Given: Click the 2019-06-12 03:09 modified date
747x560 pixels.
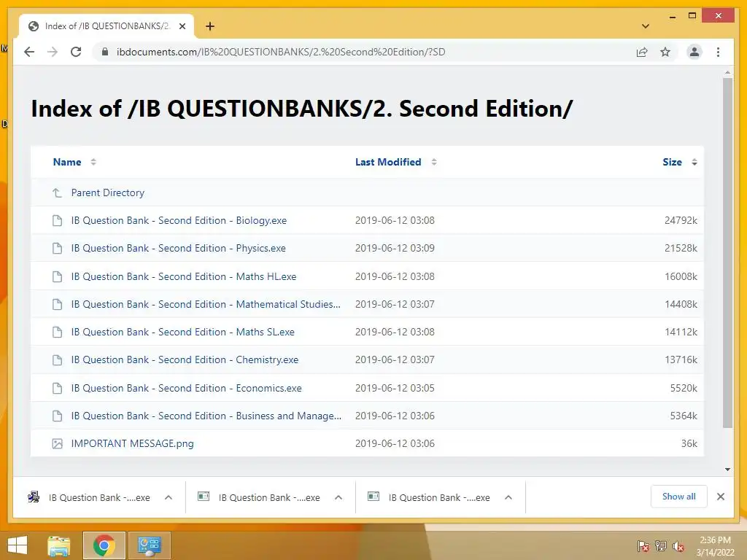Looking at the screenshot, I should (395, 248).
